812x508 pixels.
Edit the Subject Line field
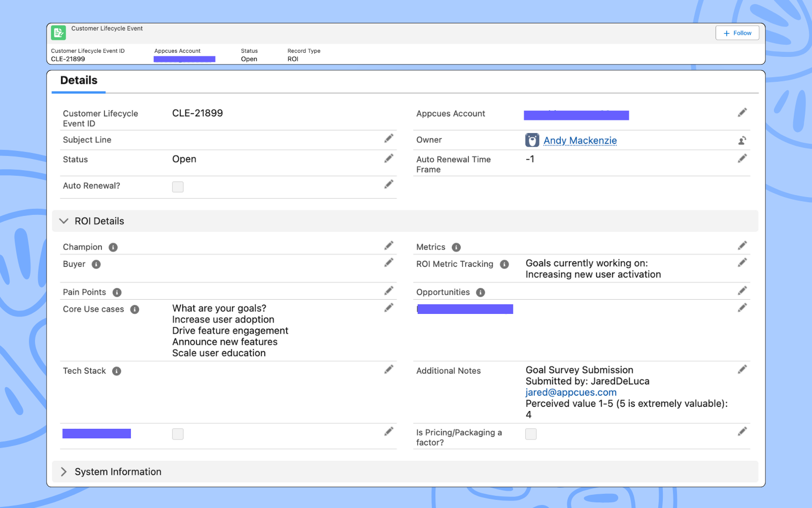pos(389,138)
